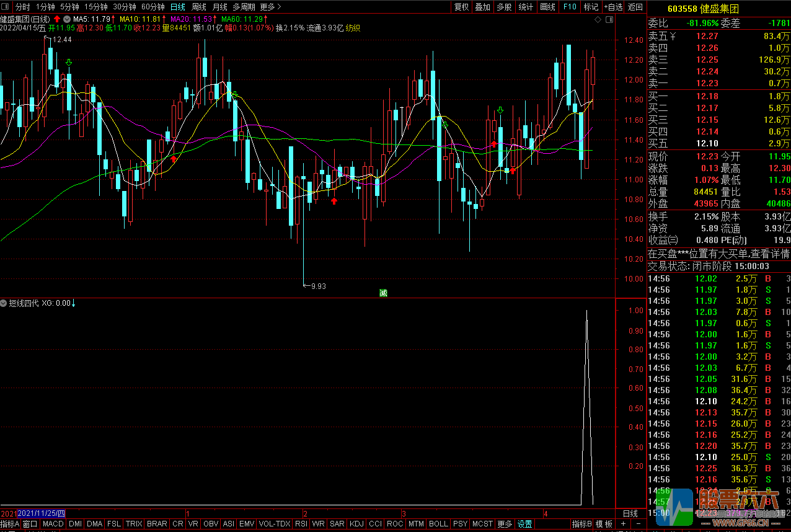This screenshot has height=532, width=791.
Task: Open F10 company information
Action: 570,7
